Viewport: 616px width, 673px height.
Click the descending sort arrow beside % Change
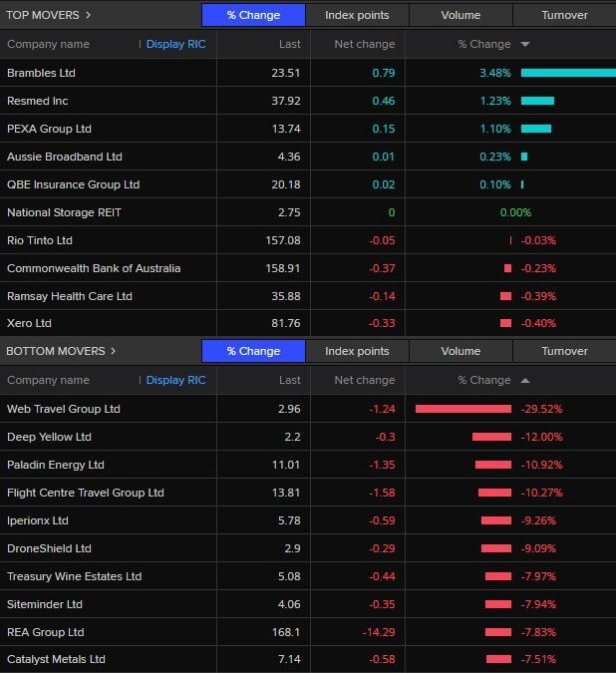point(525,45)
